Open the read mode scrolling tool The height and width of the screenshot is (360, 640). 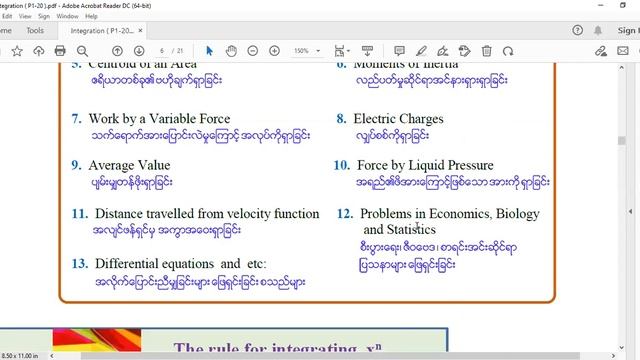coord(367,51)
